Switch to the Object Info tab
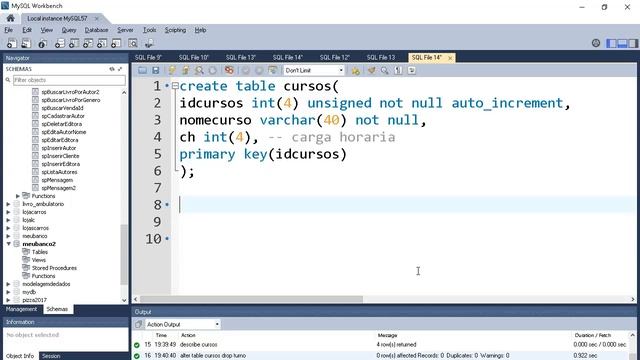The height and width of the screenshot is (360, 640). click(x=20, y=356)
